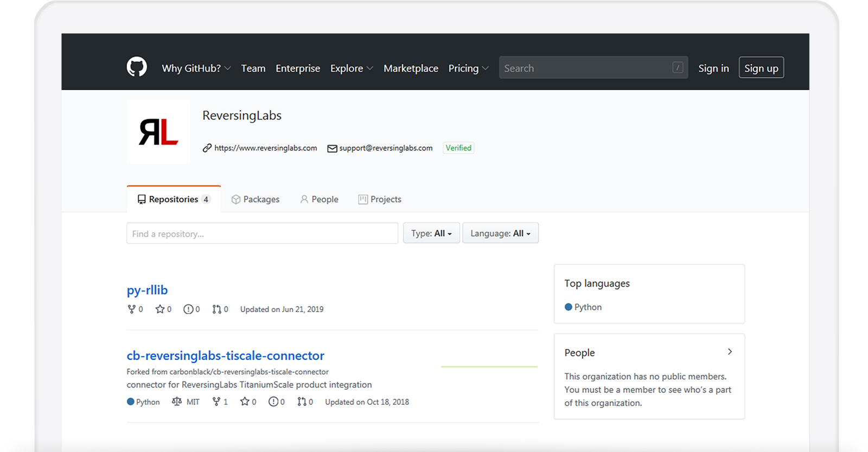The width and height of the screenshot is (868, 452).
Task: Click the slash shortcut icon in search
Action: pyautogui.click(x=678, y=67)
